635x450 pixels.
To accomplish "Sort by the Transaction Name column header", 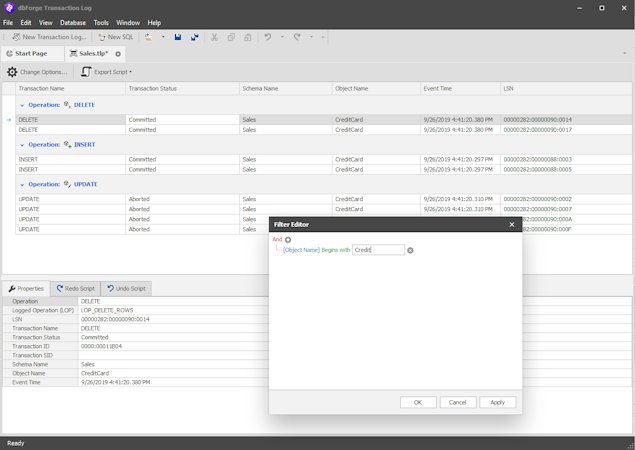I will pyautogui.click(x=70, y=88).
